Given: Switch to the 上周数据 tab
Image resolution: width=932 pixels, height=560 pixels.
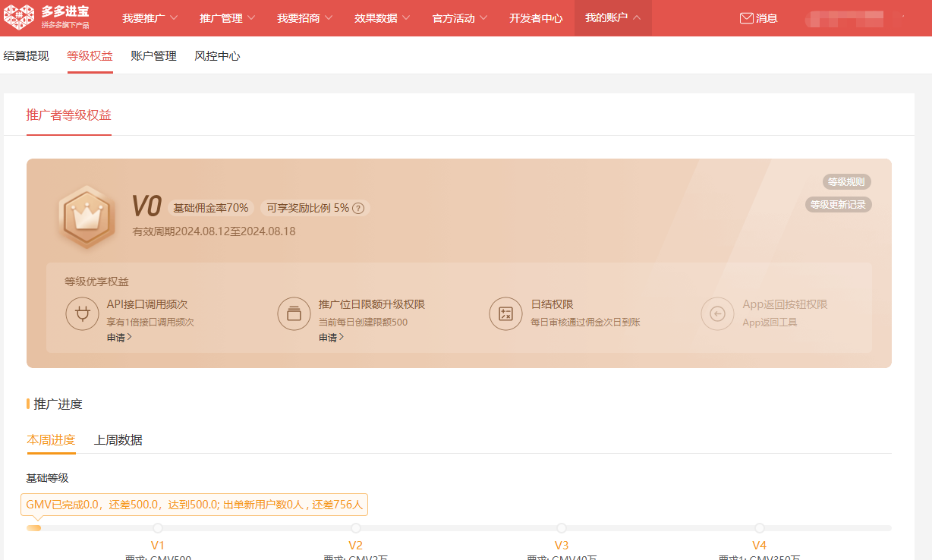Looking at the screenshot, I should [118, 440].
